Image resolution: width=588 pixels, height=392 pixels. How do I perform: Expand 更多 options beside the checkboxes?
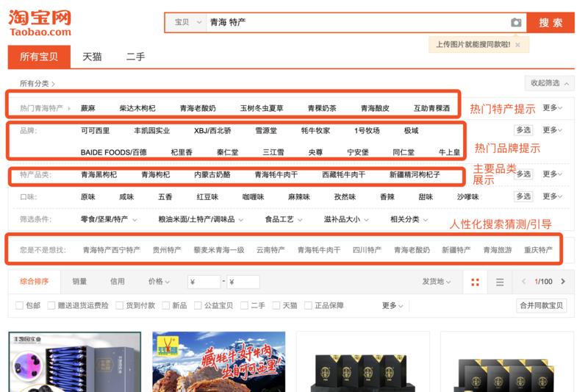point(392,306)
